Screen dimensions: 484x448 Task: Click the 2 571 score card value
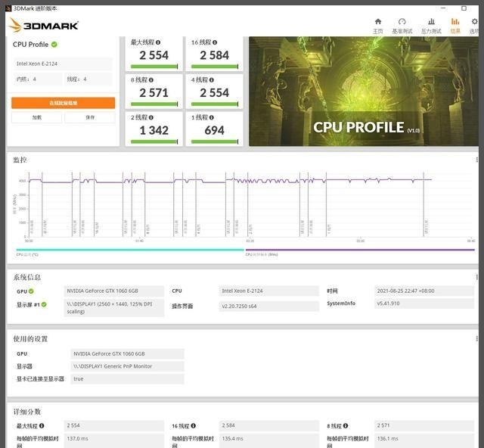(154, 92)
